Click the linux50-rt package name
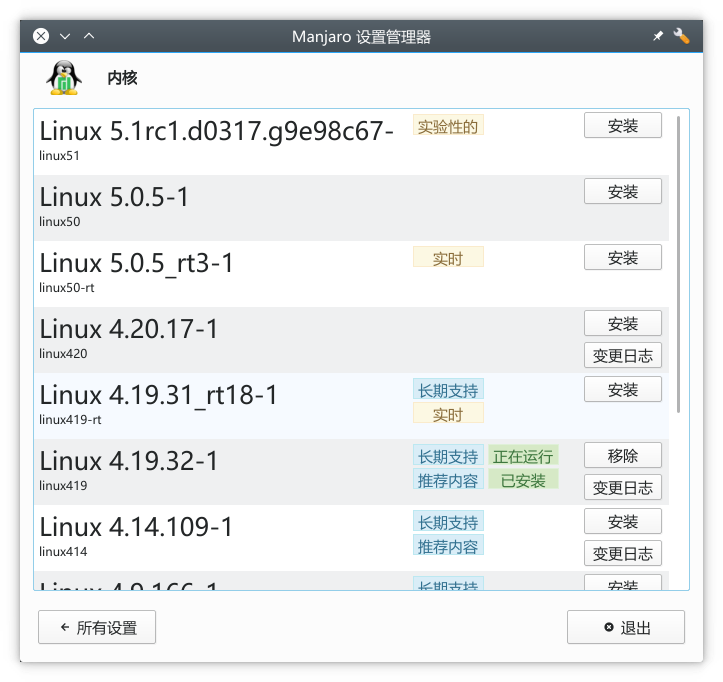This screenshot has height=682, width=723. 66,288
